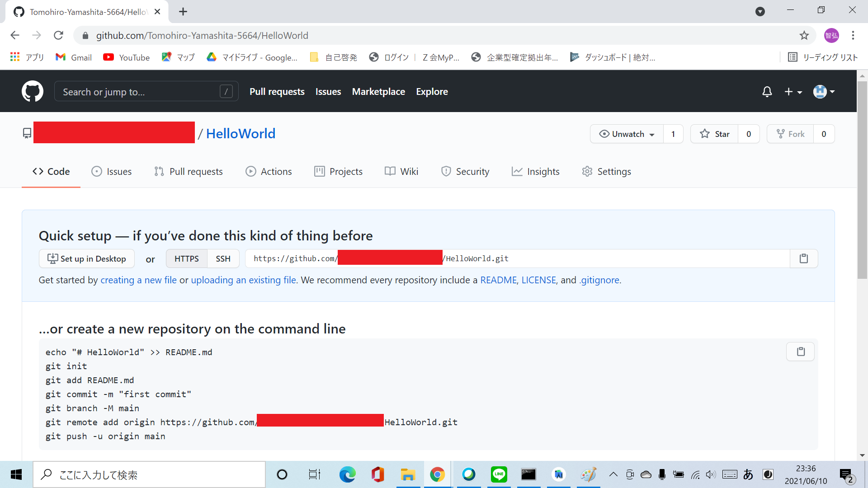Click the GitHub Octocat logo icon
Image resolution: width=868 pixels, height=488 pixels.
[x=33, y=91]
